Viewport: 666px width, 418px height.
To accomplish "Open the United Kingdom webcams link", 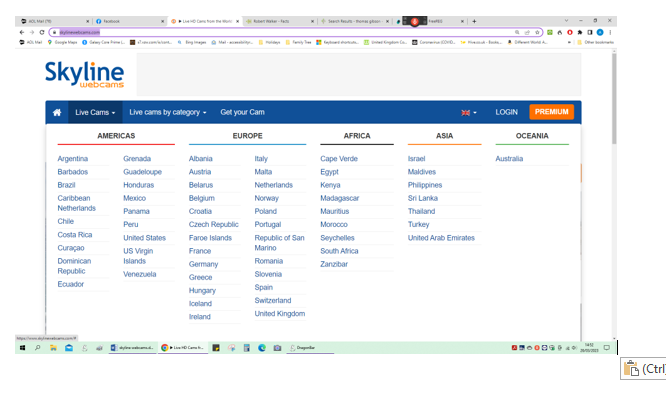I will click(x=279, y=314).
